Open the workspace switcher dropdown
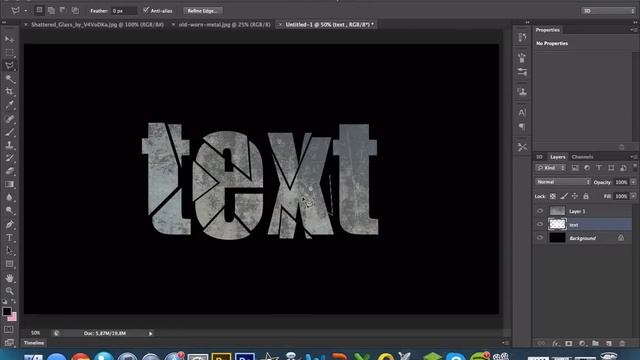 point(608,11)
